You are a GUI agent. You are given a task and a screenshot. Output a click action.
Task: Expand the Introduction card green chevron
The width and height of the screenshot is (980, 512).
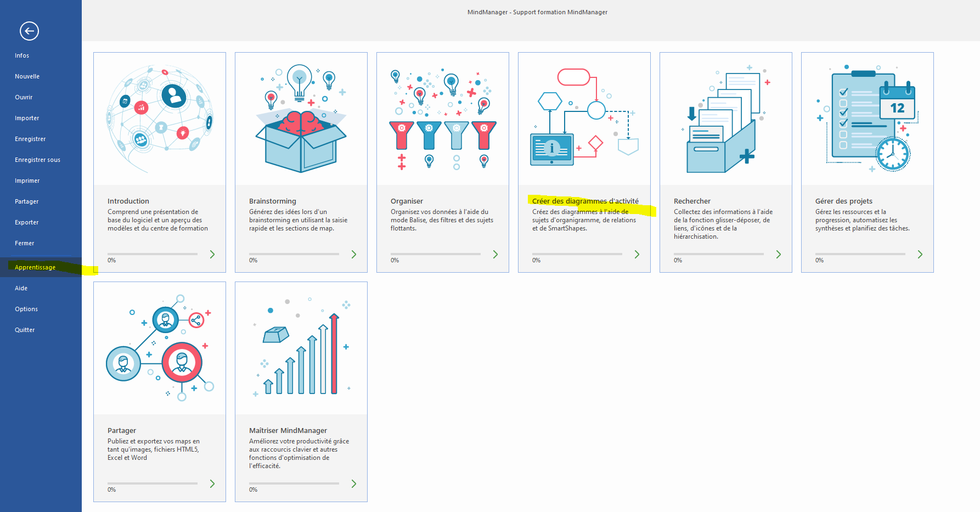click(212, 254)
